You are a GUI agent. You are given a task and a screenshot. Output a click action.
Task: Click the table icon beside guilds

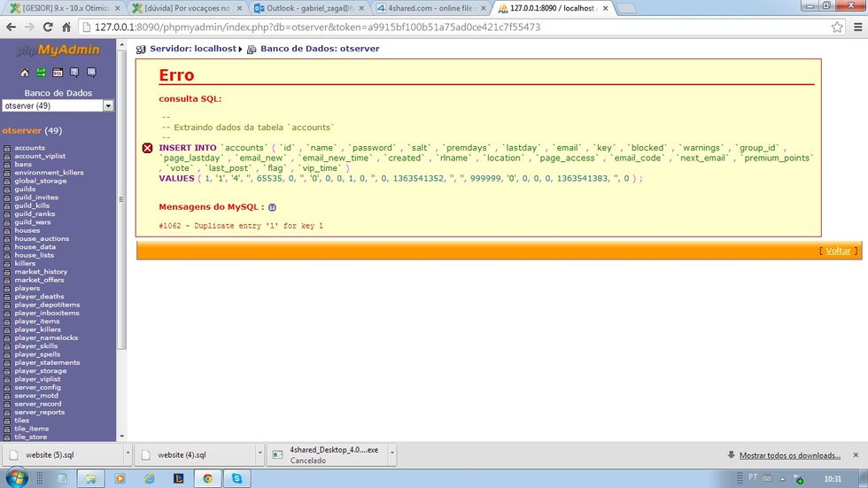tap(7, 190)
